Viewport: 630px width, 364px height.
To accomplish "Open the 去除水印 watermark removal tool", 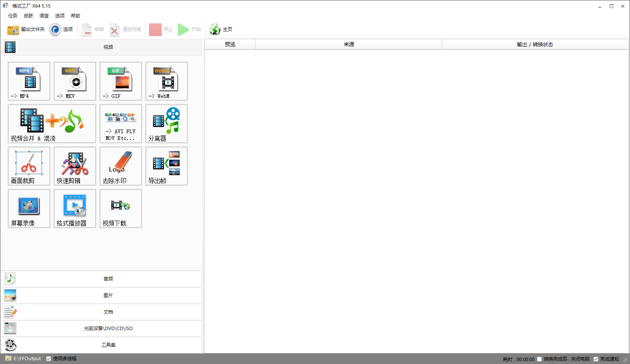I will [121, 166].
